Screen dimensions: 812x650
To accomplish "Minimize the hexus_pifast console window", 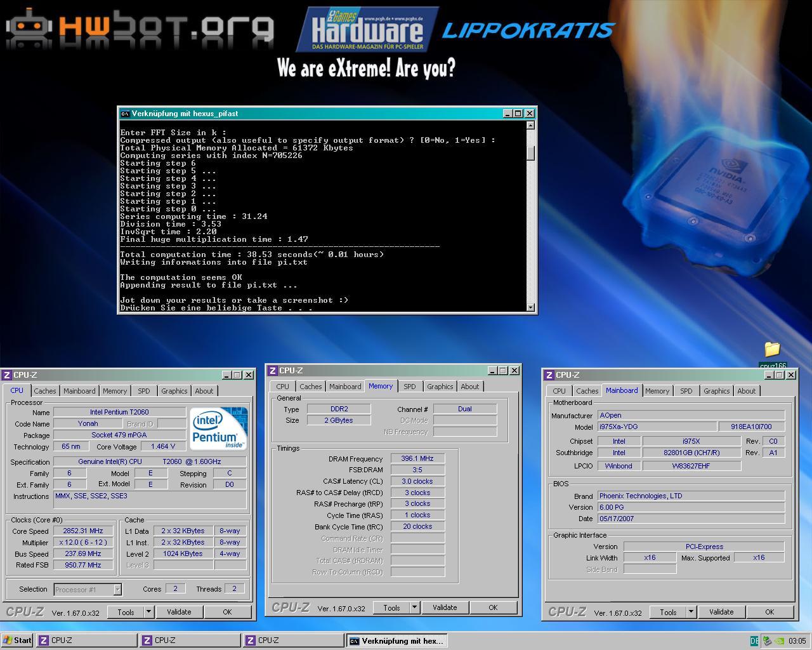I will (x=507, y=114).
